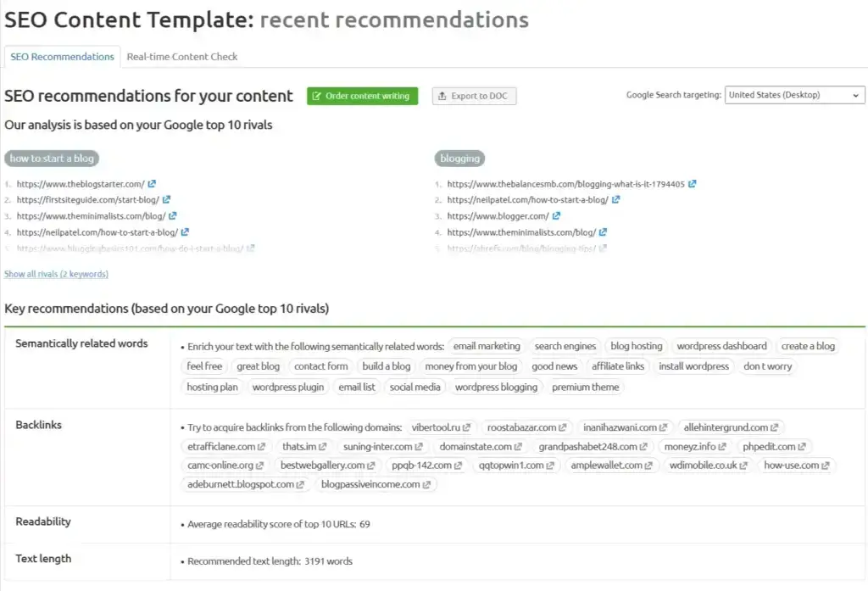The height and width of the screenshot is (591, 868).
Task: Select the 'how to start a blog' keyword tag
Action: tap(51, 158)
